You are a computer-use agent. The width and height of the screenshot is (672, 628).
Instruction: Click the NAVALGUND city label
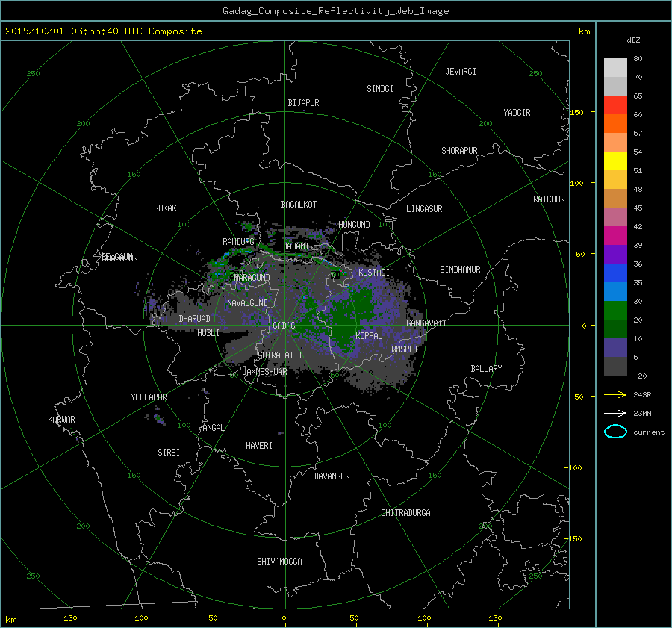[x=247, y=302]
